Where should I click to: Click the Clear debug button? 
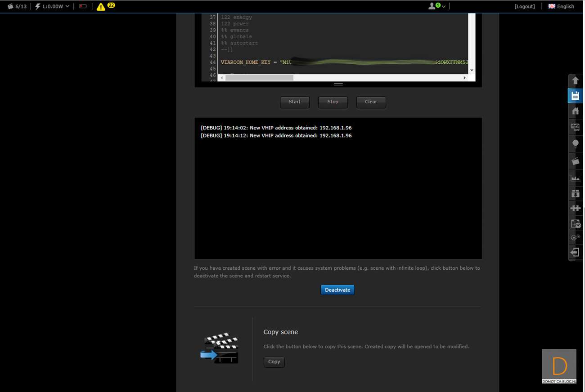point(371,102)
